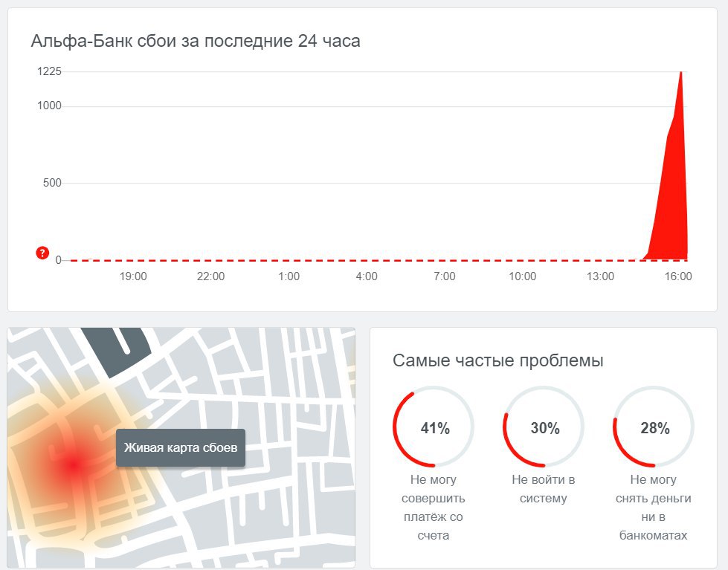The width and height of the screenshot is (728, 570).
Task: Click the 1225 value on the y-axis
Action: [x=49, y=71]
